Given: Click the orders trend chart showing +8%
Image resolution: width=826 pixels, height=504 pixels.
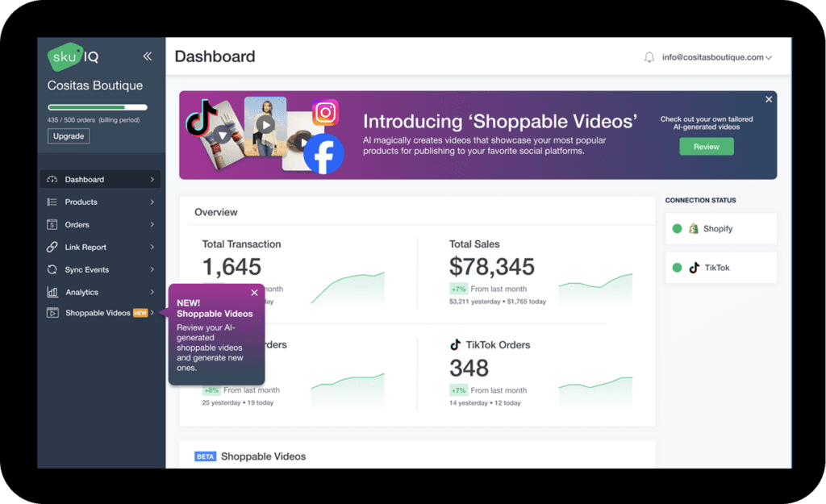Looking at the screenshot, I should point(348,390).
